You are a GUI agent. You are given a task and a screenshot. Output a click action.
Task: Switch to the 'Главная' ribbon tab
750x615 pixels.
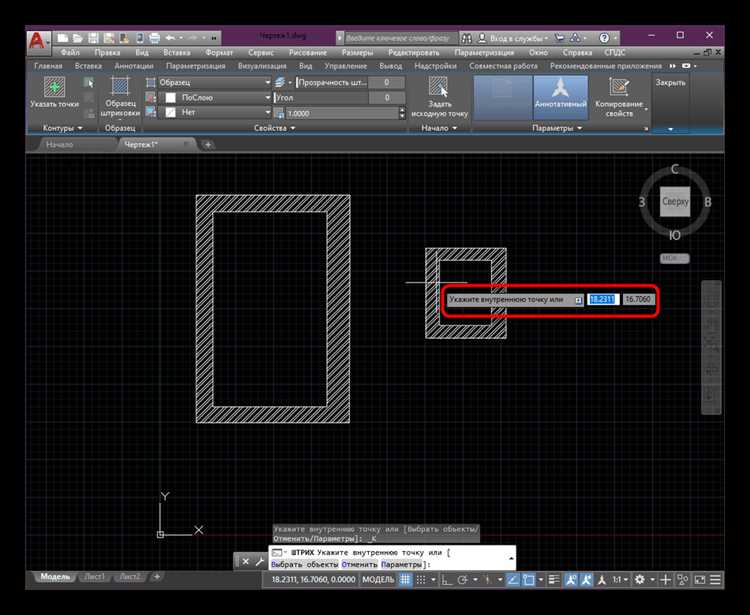48,66
